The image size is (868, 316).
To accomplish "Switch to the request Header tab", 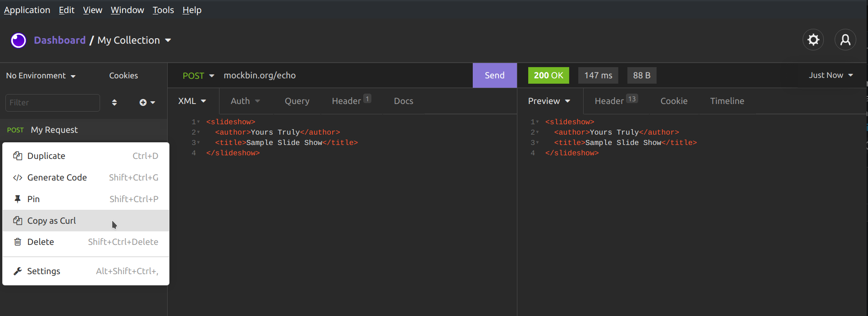I will (x=352, y=101).
